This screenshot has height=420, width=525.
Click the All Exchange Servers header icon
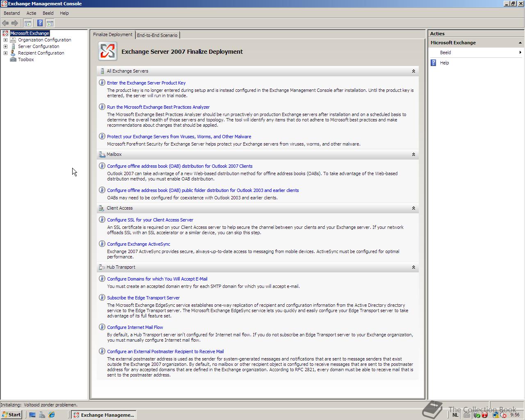102,71
